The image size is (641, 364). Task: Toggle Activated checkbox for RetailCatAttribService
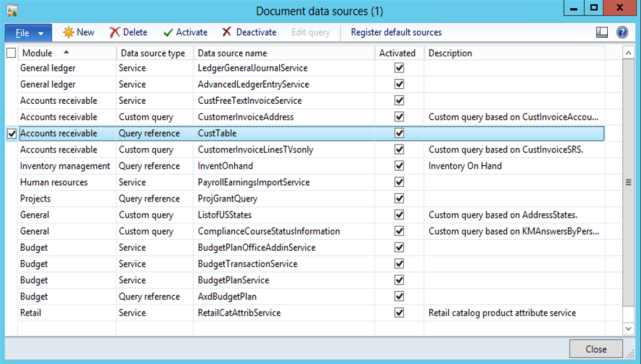point(399,313)
